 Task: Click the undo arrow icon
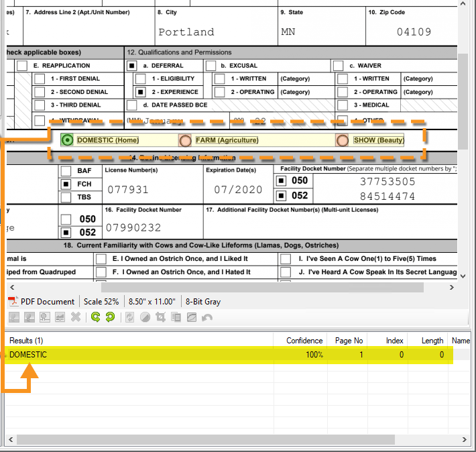(x=207, y=317)
